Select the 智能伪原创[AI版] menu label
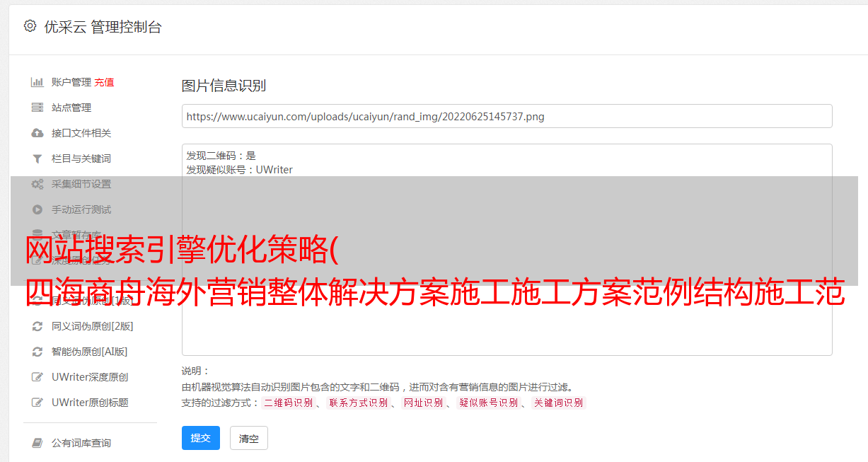868x462 pixels. 90,352
